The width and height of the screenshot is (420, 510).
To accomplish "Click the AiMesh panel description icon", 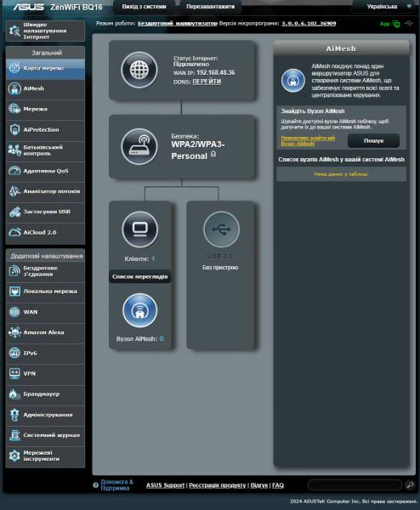I will pyautogui.click(x=293, y=81).
